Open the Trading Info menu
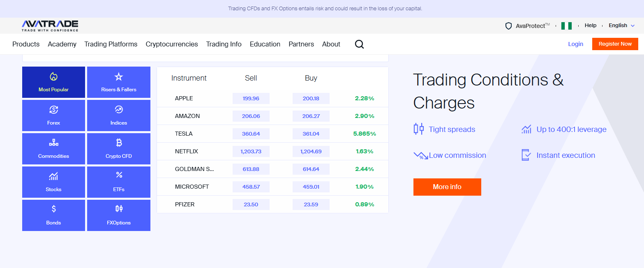 point(224,44)
